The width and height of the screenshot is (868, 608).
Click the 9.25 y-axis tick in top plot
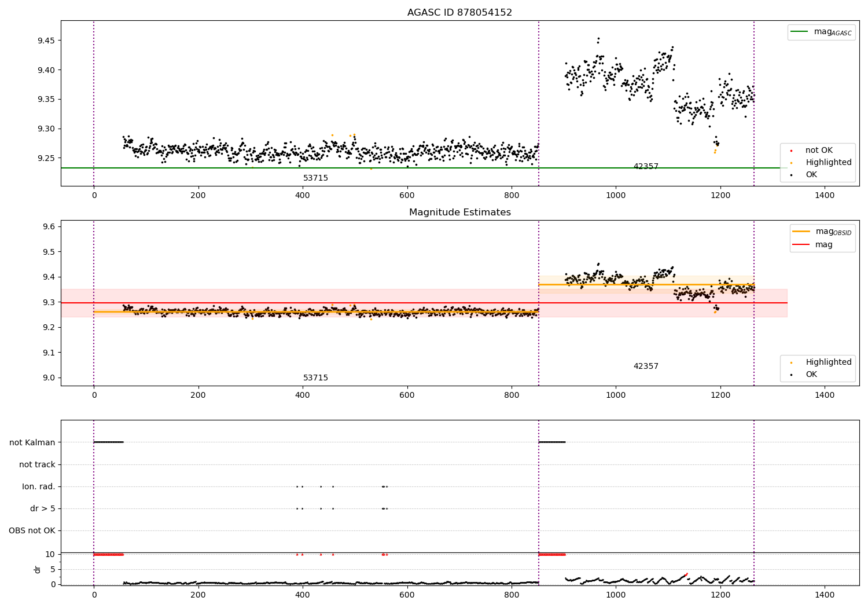[46, 158]
